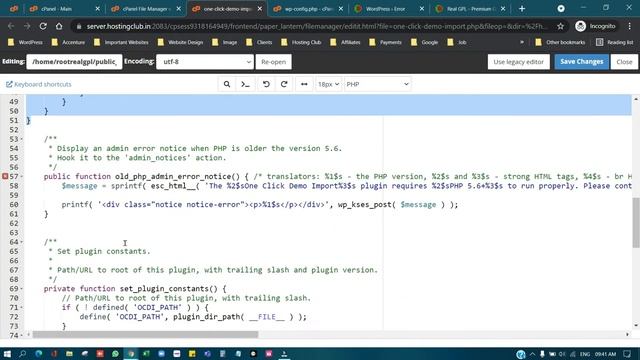The width and height of the screenshot is (640, 360).
Task: Show hidden system tray icons
Action: pyautogui.click(x=533, y=354)
